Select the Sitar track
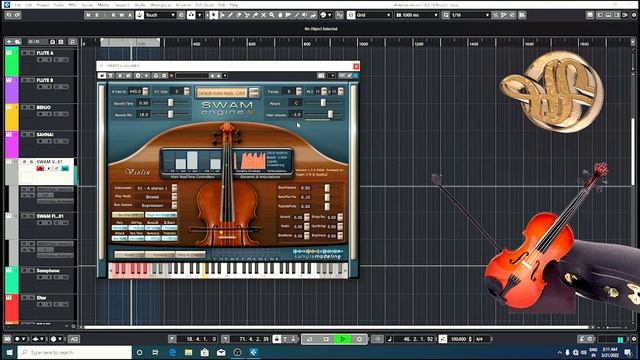This screenshot has width=640, height=360. click(x=41, y=298)
